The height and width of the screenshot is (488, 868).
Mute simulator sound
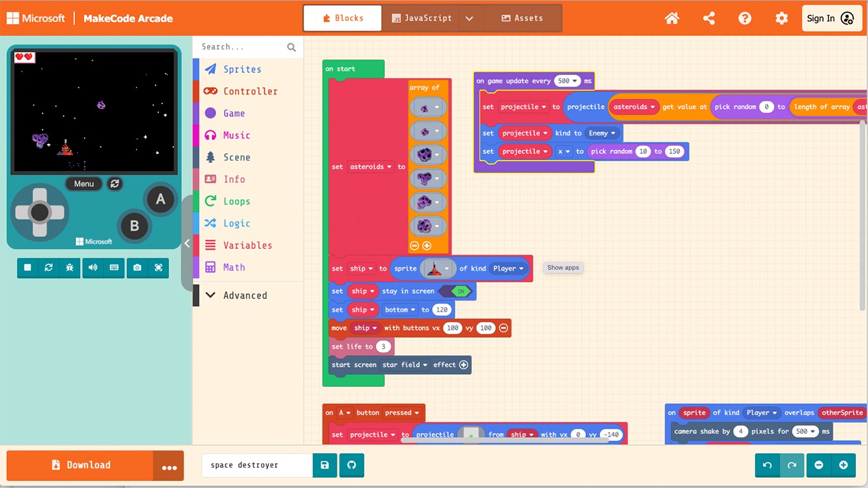tap(92, 268)
